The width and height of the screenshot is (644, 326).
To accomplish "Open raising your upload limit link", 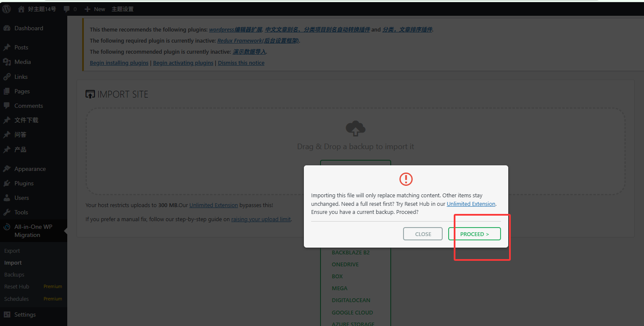I will [261, 219].
